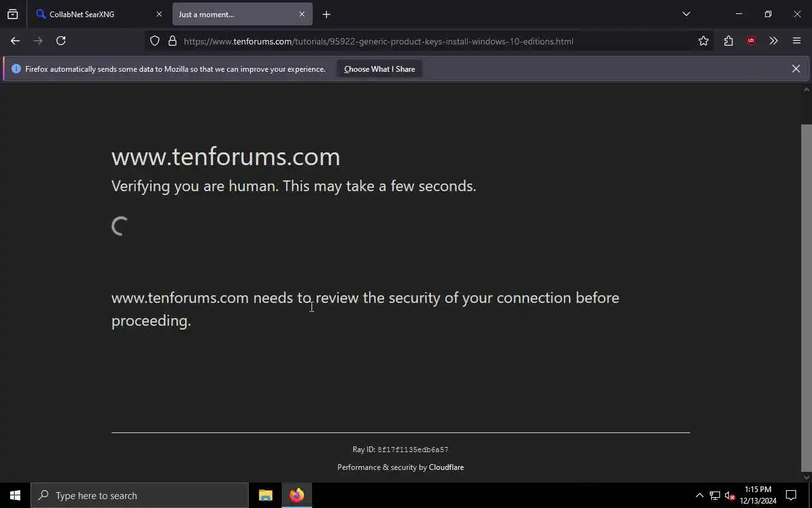812x508 pixels.
Task: Click the www.tenforums.com page heading
Action: [x=226, y=157]
